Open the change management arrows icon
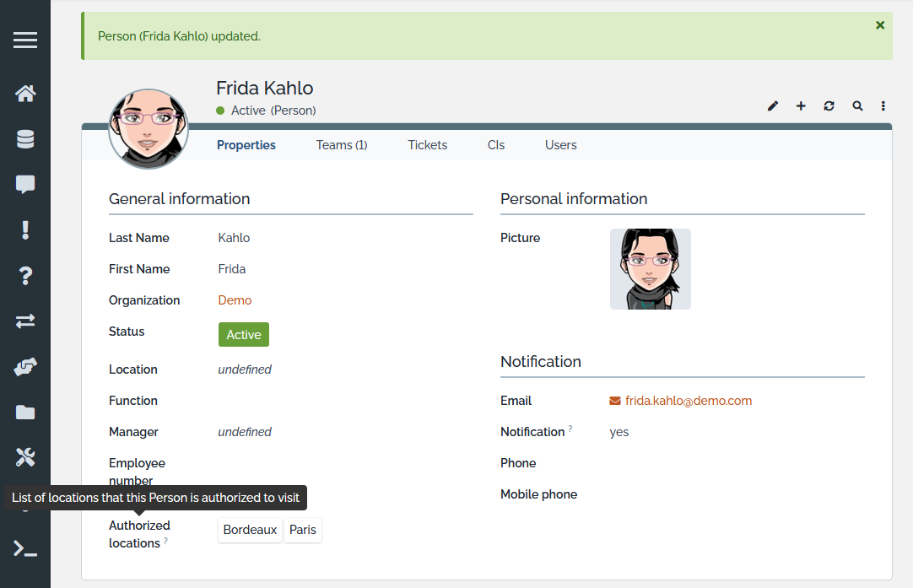Screen dimensions: 913x588 pos(25,321)
